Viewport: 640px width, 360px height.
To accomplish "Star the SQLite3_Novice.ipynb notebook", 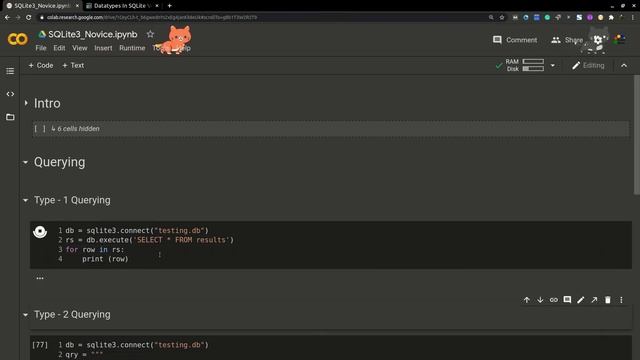I will point(150,34).
